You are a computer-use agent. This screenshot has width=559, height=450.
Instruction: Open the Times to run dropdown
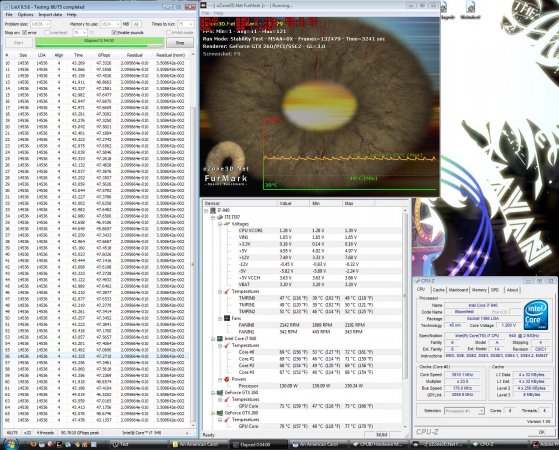tap(185, 24)
